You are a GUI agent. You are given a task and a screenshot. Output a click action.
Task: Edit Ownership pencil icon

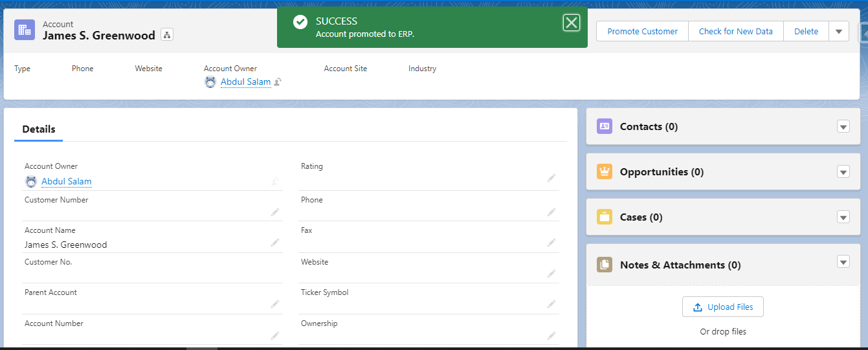coord(551,335)
